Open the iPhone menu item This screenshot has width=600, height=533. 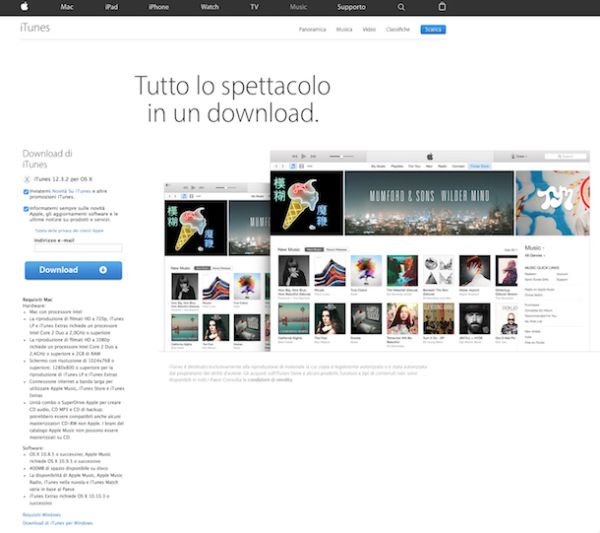pos(158,7)
